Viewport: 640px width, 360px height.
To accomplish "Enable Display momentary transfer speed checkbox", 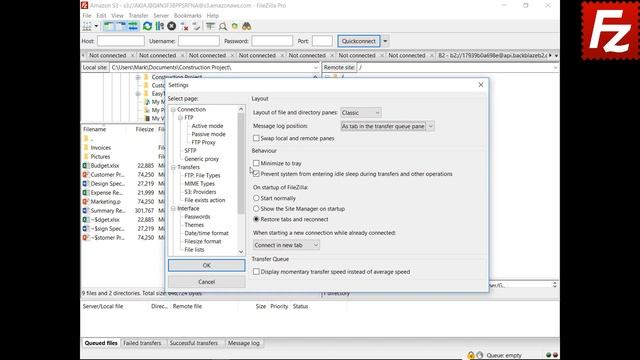I will tap(256, 272).
